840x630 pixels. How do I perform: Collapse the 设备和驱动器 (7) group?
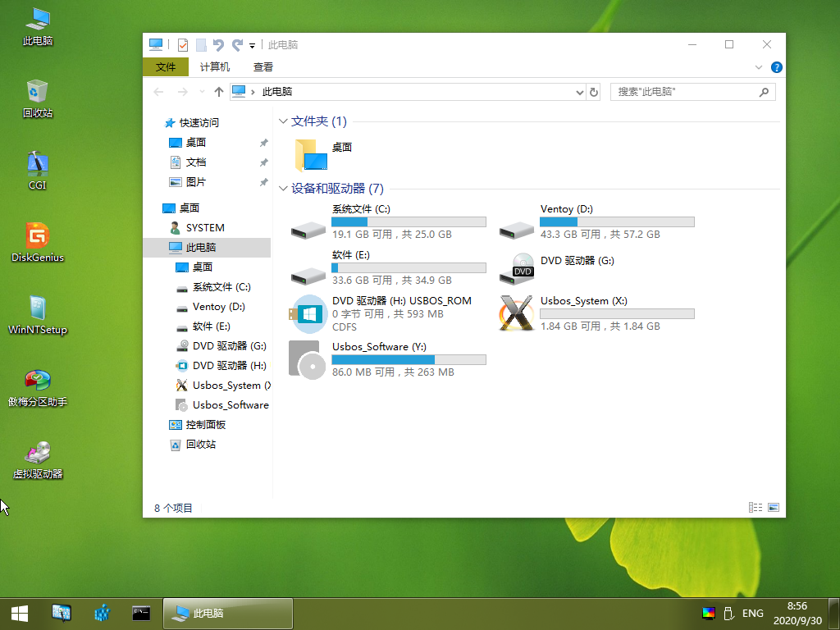[x=284, y=189]
